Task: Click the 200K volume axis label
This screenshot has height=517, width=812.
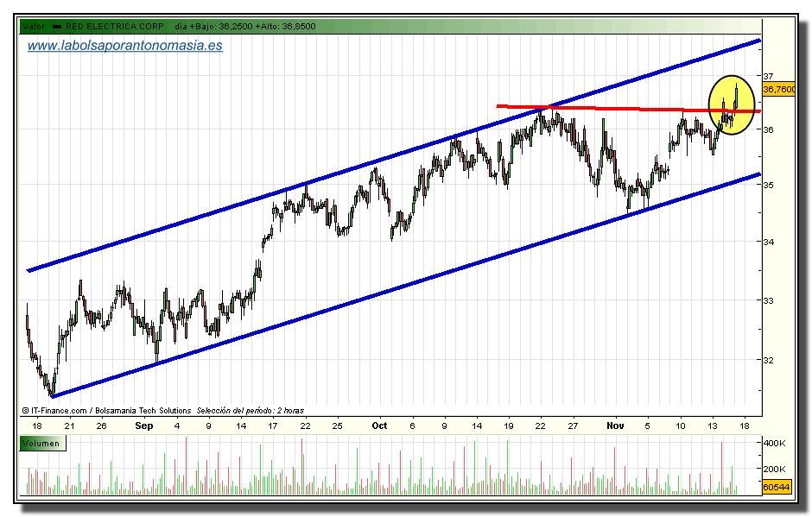Action: click(x=775, y=469)
